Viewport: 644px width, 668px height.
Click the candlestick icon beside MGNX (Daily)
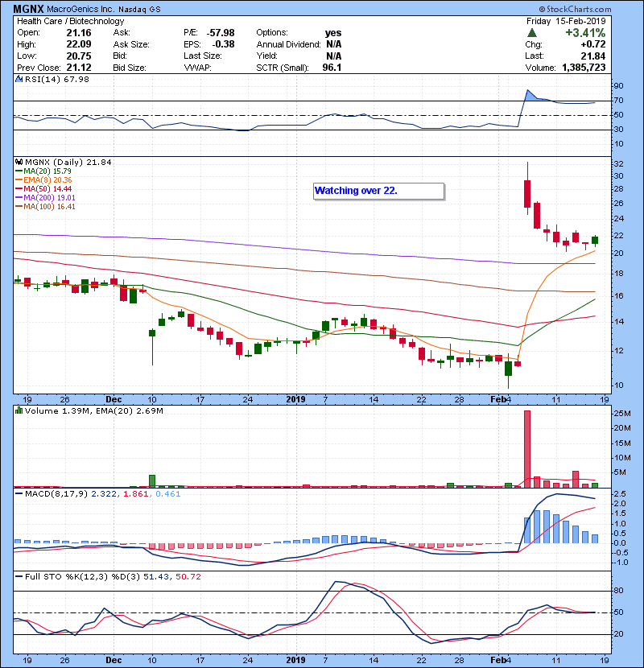click(x=19, y=162)
